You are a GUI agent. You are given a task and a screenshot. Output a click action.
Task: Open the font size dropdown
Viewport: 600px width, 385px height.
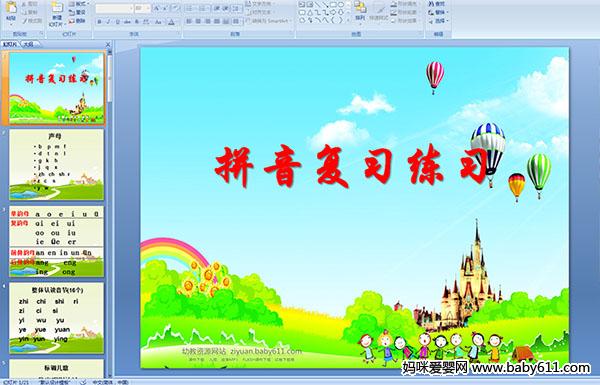click(x=148, y=8)
